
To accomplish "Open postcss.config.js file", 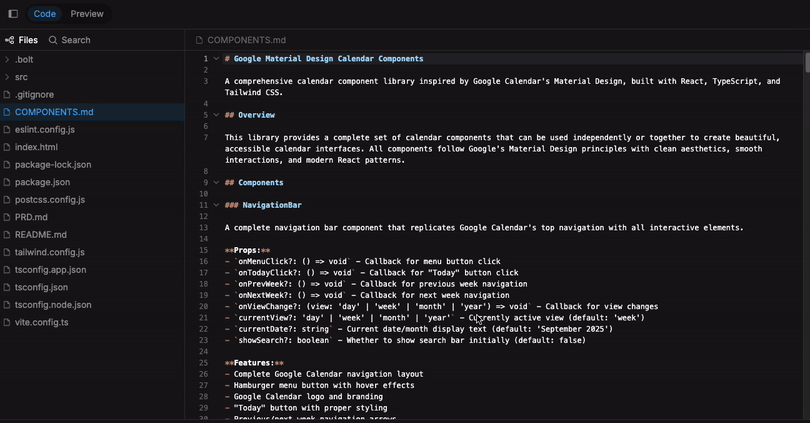I will 50,200.
